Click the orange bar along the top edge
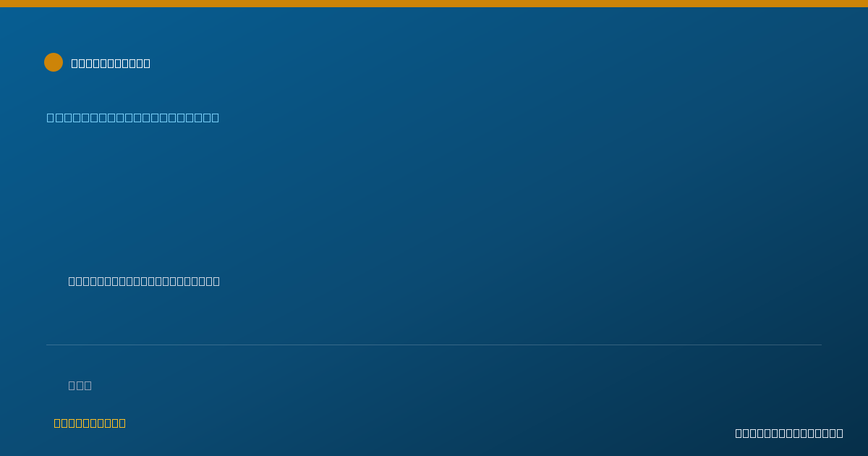The height and width of the screenshot is (456, 868). tap(434, 4)
